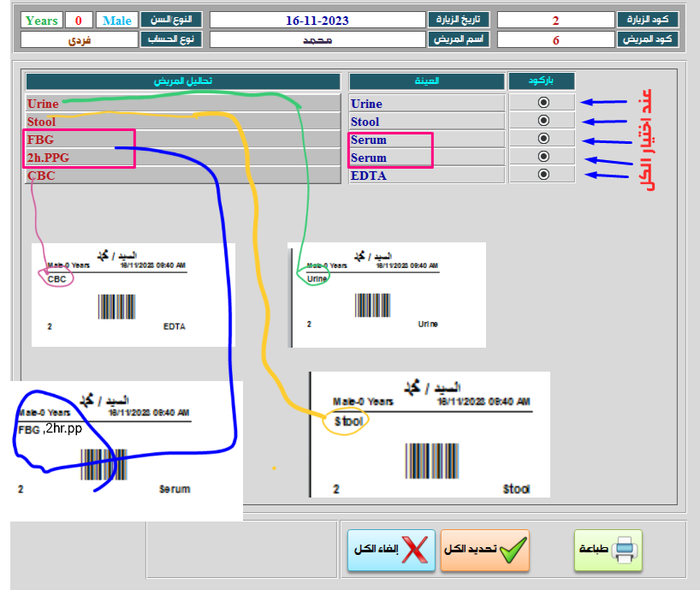The height and width of the screenshot is (590, 700).
Task: Select the barcode radio button for Urine
Action: (543, 103)
